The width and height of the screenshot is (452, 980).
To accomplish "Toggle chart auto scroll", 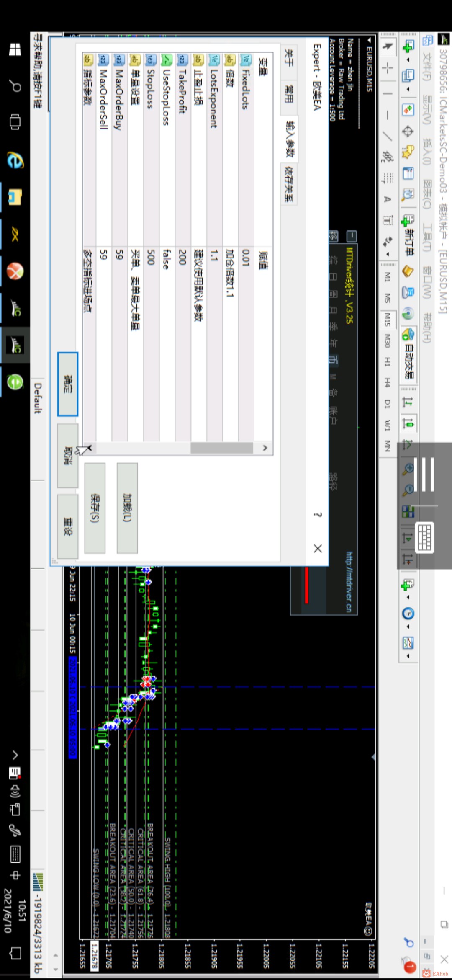I will coord(408,538).
